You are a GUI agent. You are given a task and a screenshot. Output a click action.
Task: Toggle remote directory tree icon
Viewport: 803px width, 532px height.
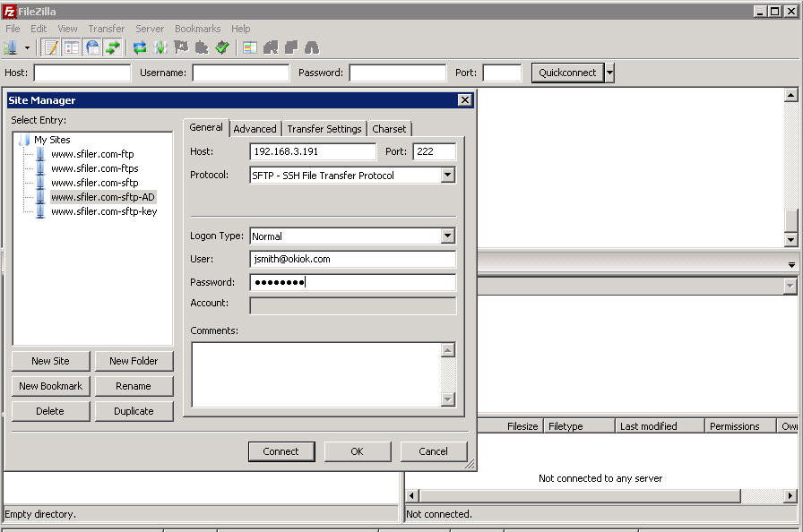pyautogui.click(x=92, y=47)
